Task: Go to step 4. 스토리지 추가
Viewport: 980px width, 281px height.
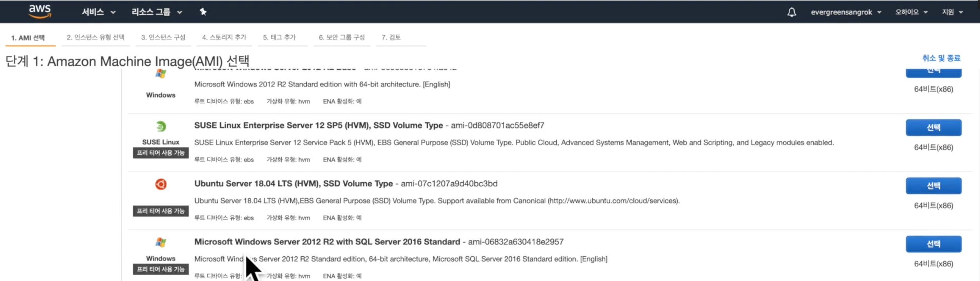Action: [224, 37]
